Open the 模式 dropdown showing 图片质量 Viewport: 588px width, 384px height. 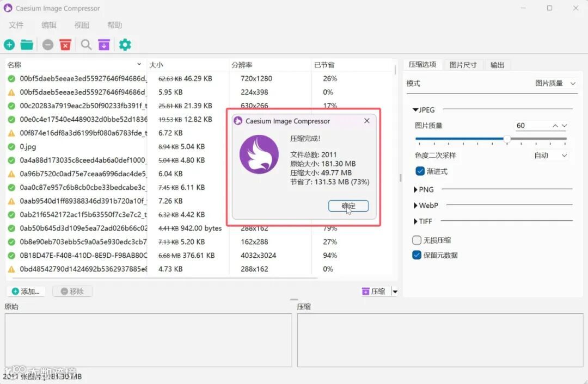pos(555,83)
